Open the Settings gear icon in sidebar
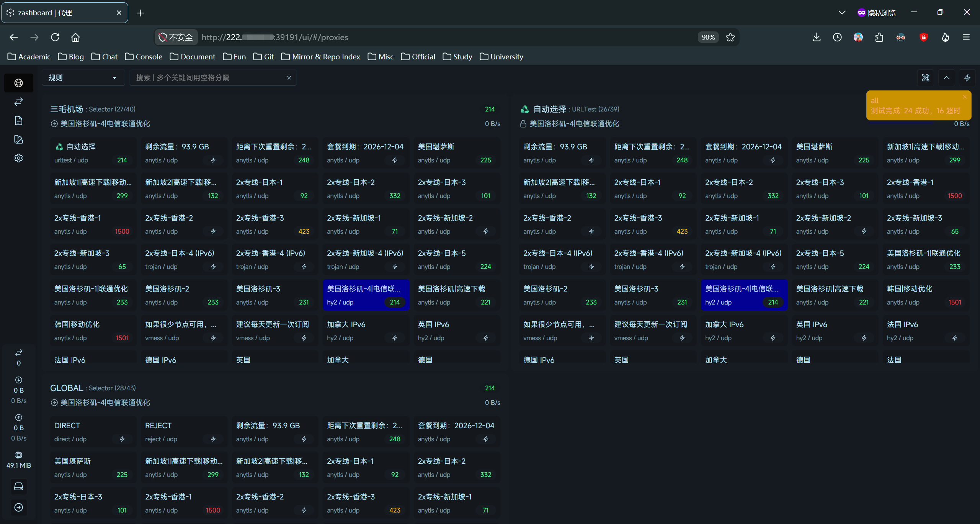Screen dimensions: 980x524 pos(18,158)
